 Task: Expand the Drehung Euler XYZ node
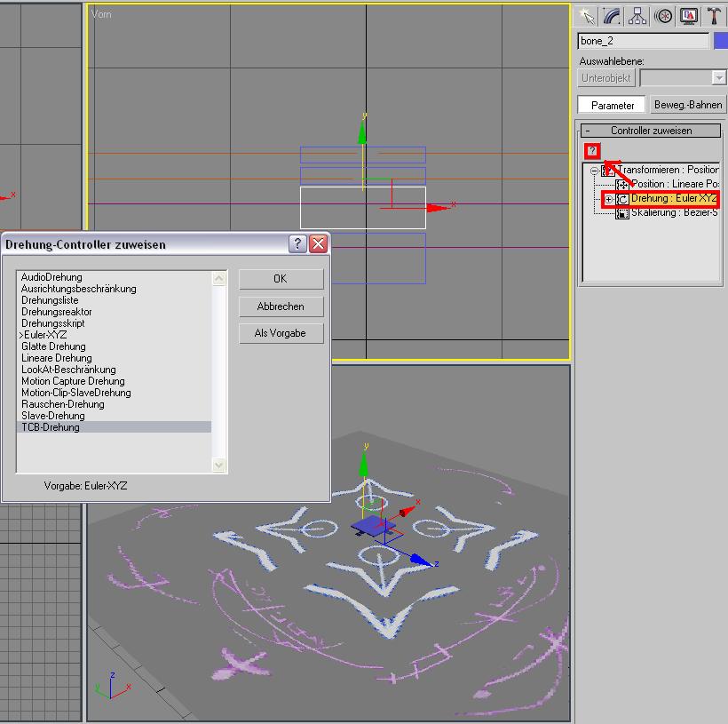(x=609, y=199)
